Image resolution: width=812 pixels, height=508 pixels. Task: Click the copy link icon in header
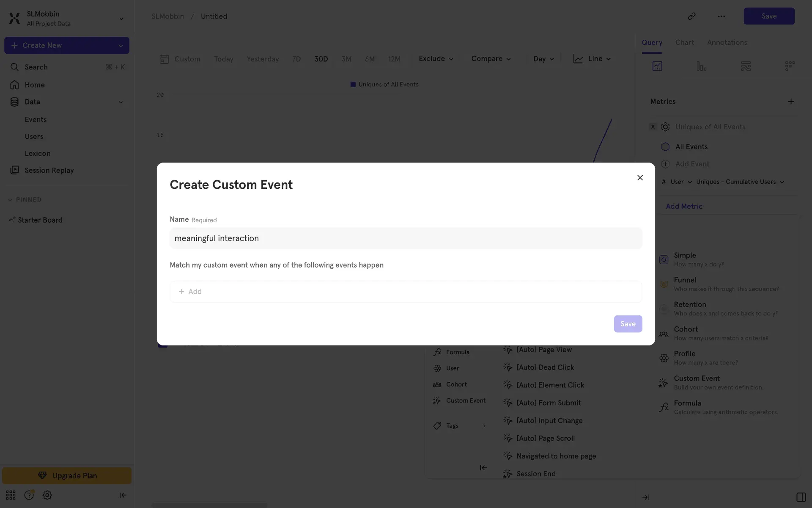pyautogui.click(x=691, y=16)
